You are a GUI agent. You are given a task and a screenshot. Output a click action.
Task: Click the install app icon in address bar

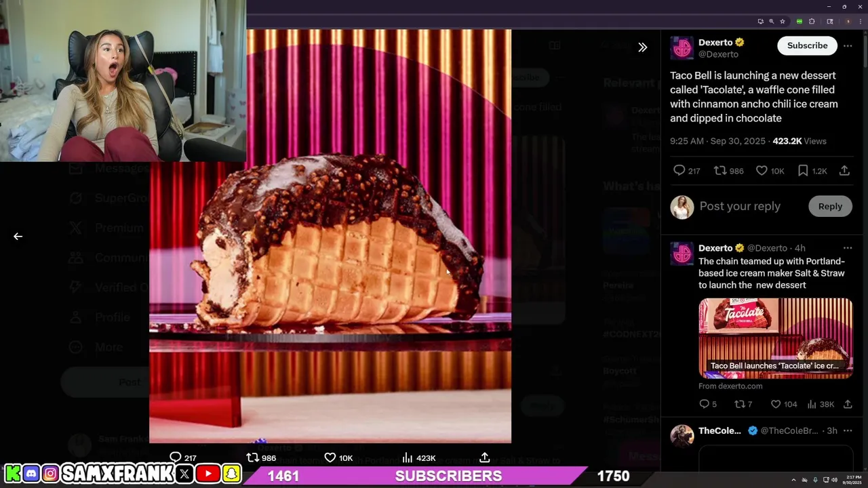coord(760,22)
